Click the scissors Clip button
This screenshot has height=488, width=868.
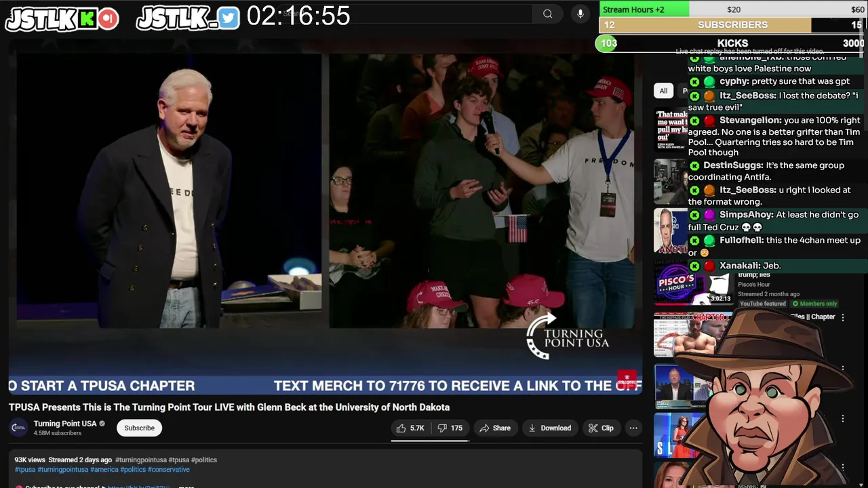coord(601,428)
